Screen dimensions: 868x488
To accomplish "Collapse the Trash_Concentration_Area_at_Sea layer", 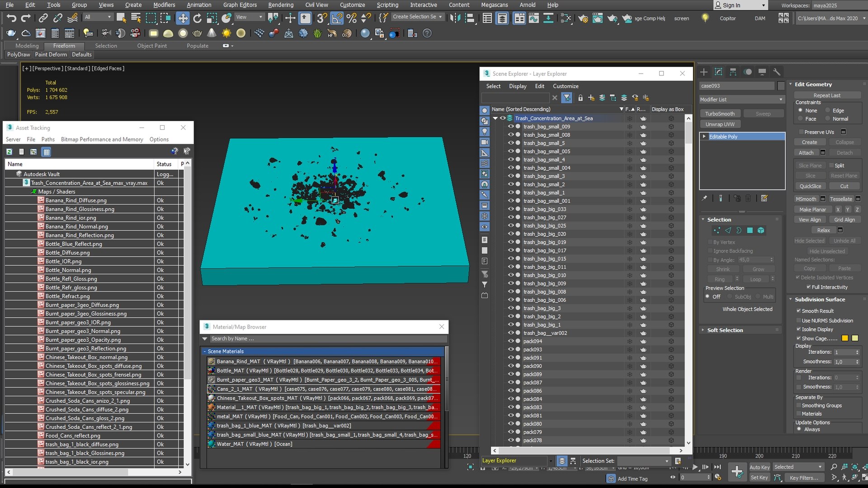I will click(495, 118).
